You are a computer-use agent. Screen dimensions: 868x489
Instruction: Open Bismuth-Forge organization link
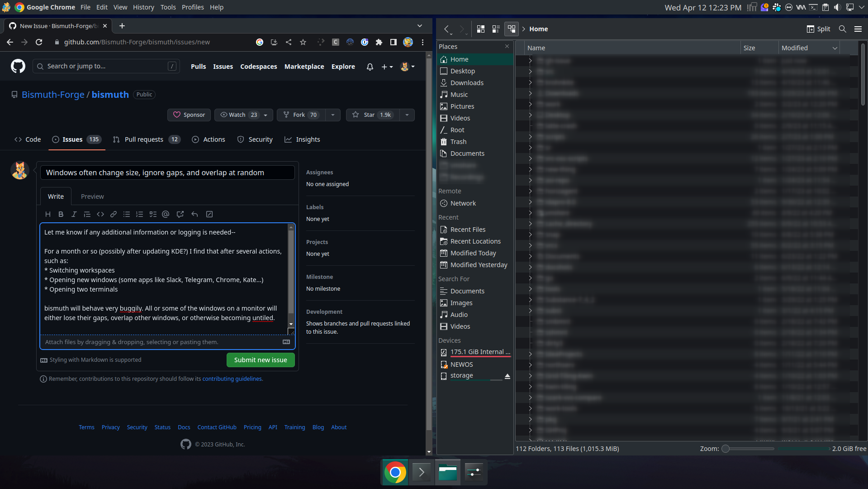tap(53, 95)
